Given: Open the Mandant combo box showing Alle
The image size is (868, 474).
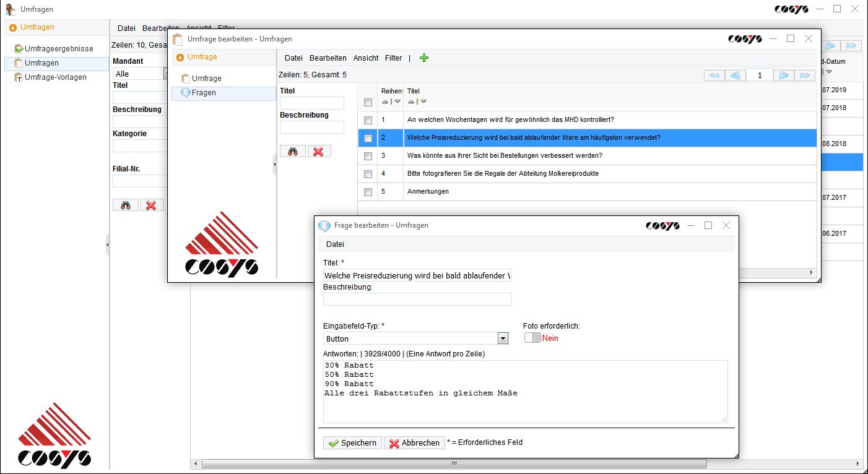Looking at the screenshot, I should point(140,74).
